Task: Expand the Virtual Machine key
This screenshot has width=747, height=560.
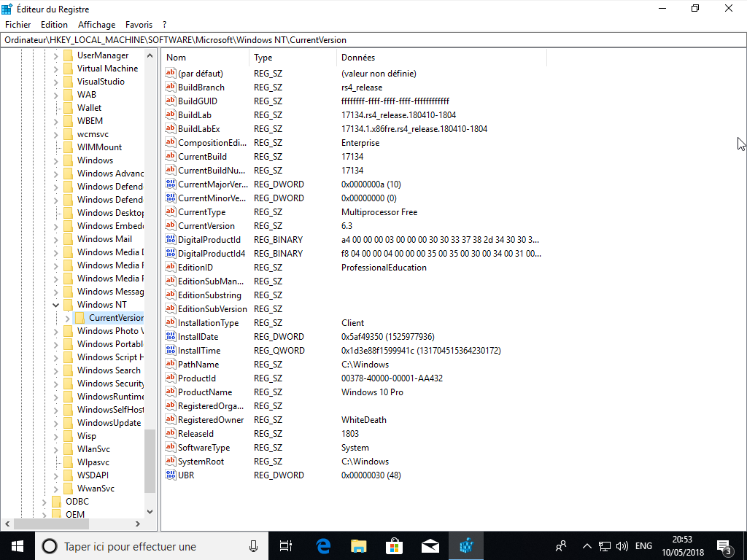Action: [x=55, y=69]
